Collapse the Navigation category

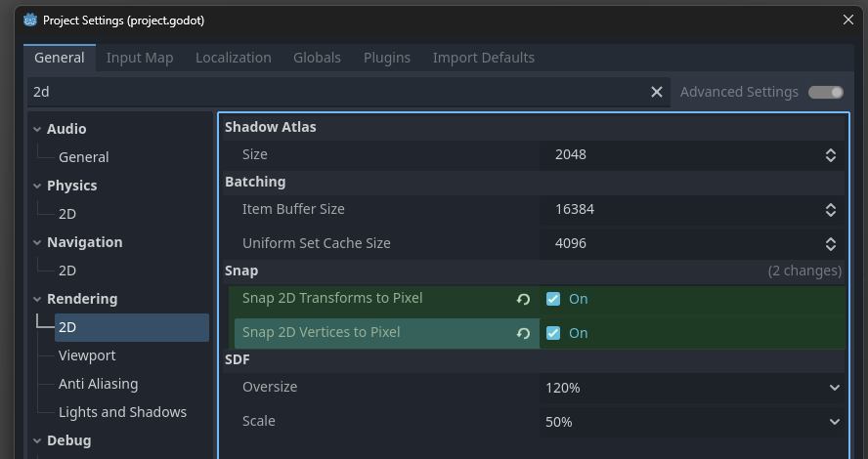click(37, 243)
